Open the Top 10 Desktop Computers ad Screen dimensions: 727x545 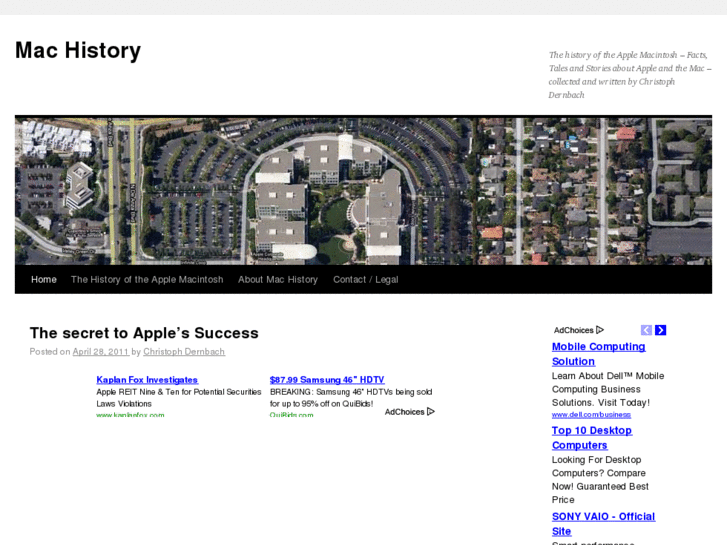pyautogui.click(x=592, y=438)
